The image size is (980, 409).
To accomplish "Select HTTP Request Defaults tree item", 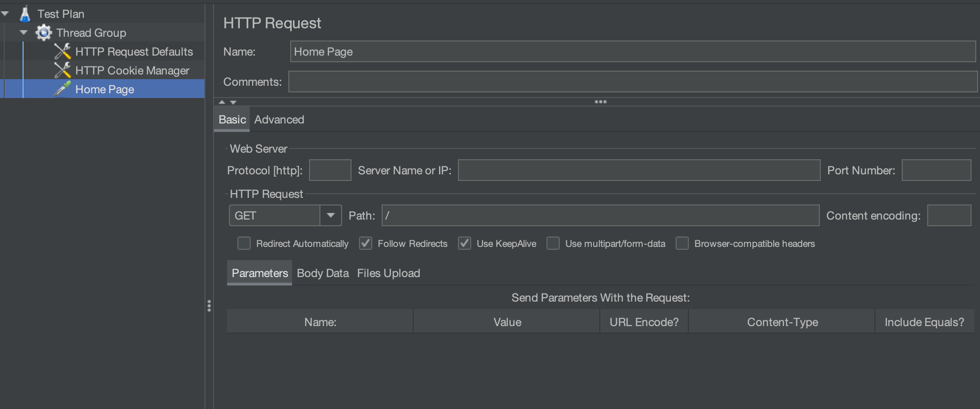I will tap(134, 52).
